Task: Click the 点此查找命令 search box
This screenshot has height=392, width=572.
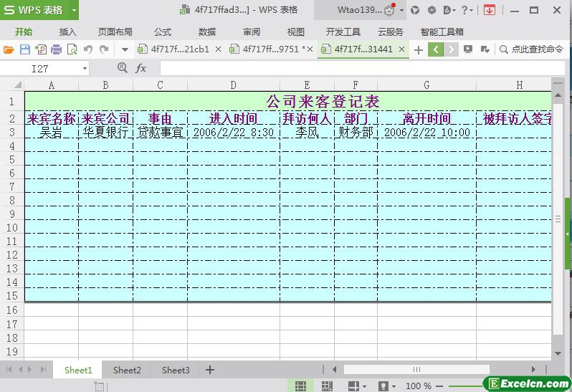Action: pyautogui.click(x=536, y=49)
